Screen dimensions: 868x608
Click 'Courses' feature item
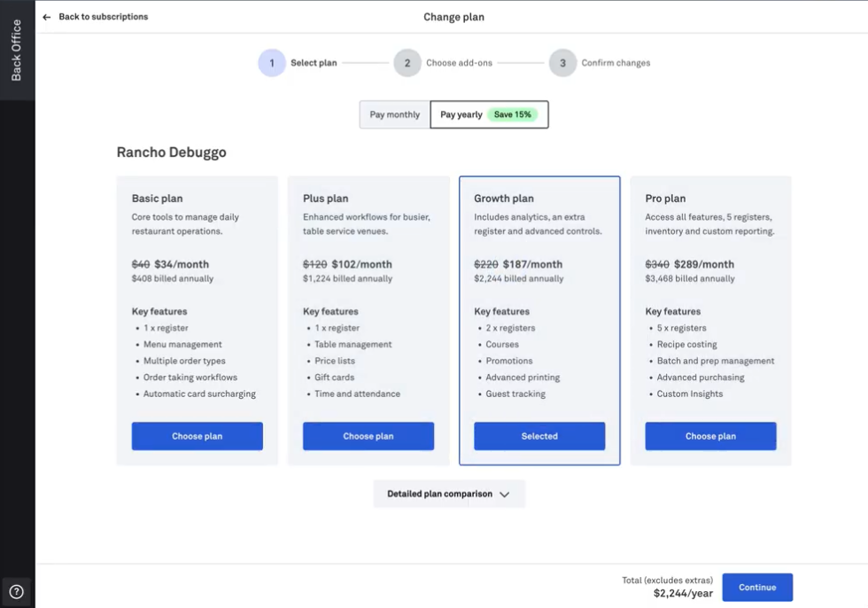(x=502, y=345)
